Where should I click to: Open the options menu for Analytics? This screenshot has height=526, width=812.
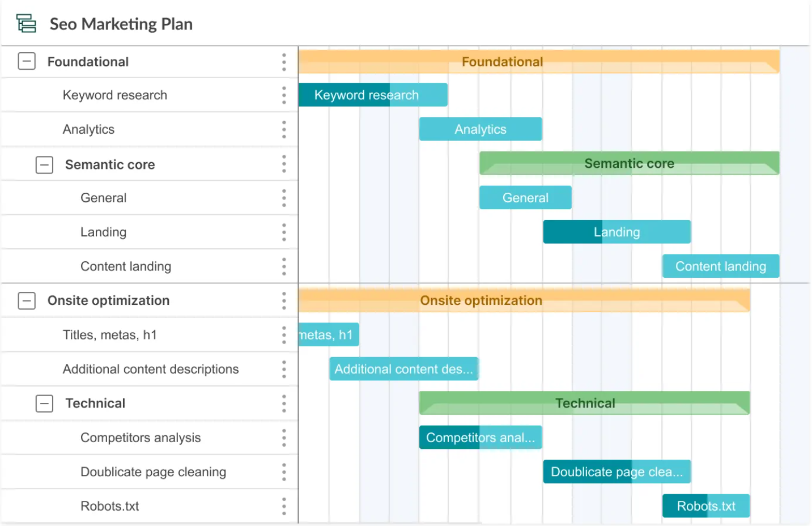(x=284, y=129)
